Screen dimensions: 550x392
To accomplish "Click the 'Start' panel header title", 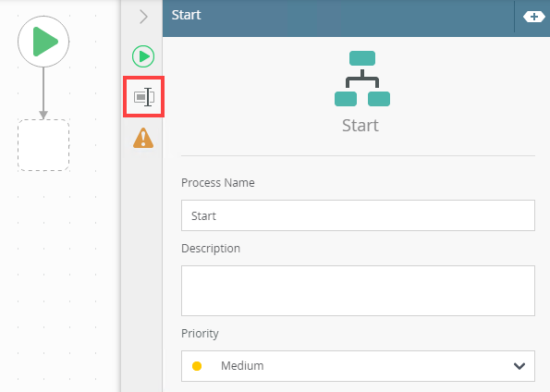I will pyautogui.click(x=186, y=15).
